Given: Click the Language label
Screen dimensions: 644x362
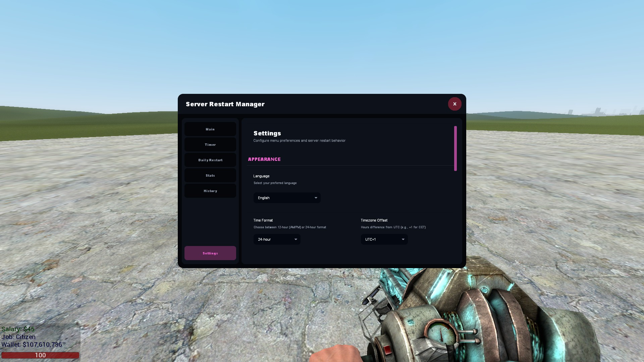Looking at the screenshot, I should point(261,176).
